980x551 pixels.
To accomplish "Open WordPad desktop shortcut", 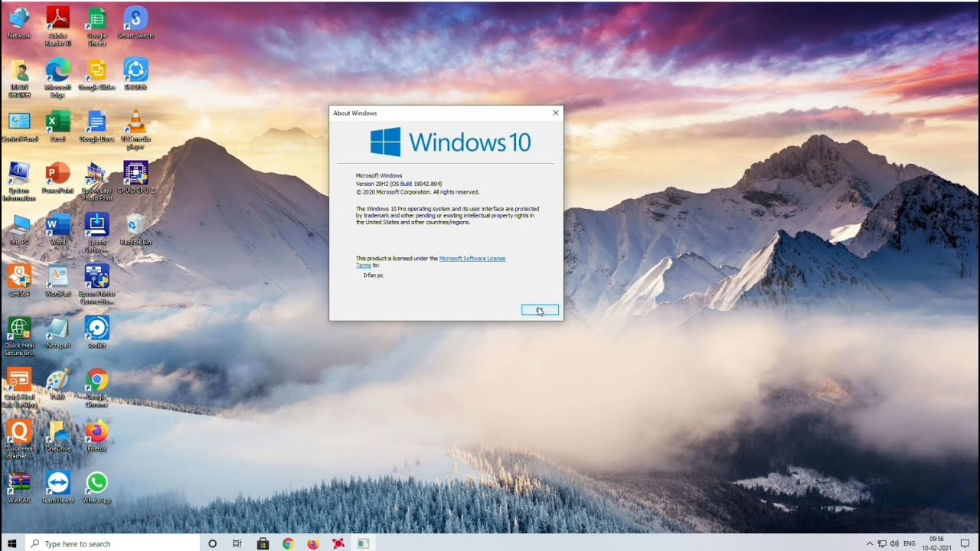I will [x=58, y=281].
